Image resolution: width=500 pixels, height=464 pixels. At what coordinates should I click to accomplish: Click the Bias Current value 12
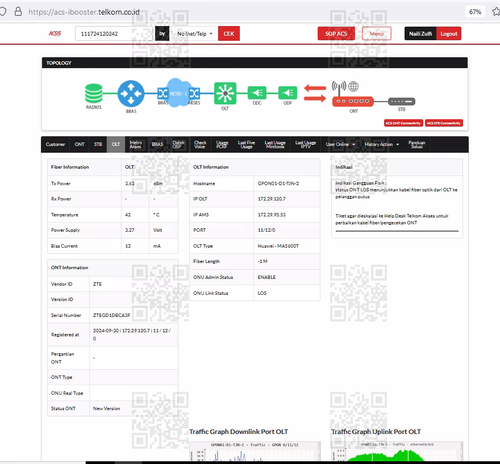128,246
